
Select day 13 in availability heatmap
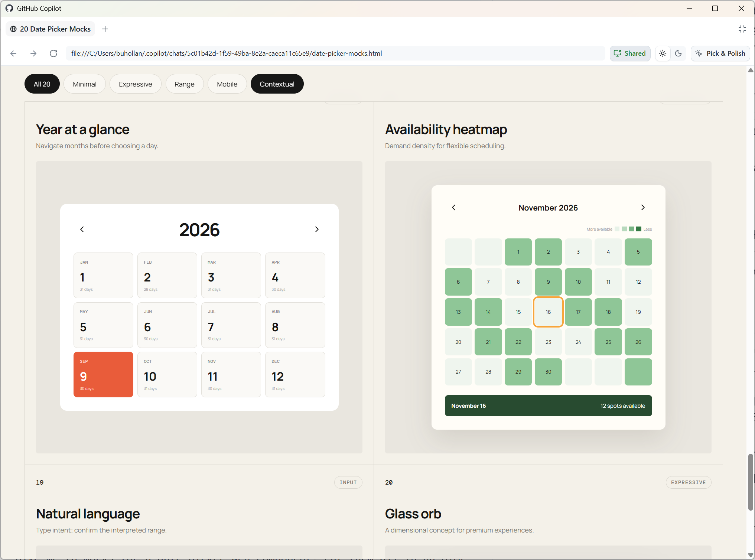(x=458, y=312)
